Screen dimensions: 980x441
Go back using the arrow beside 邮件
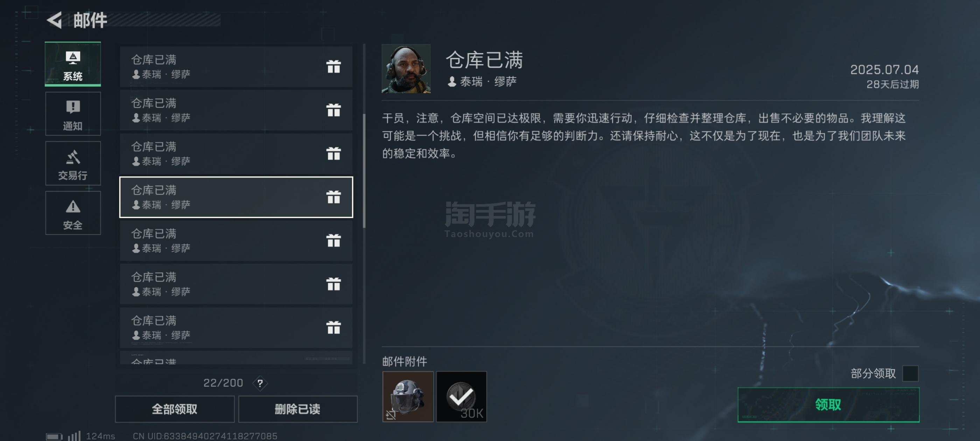coord(54,20)
